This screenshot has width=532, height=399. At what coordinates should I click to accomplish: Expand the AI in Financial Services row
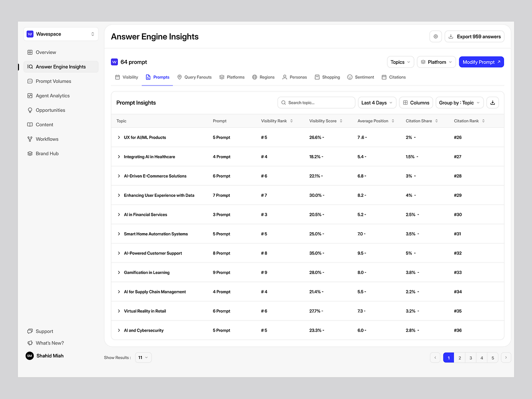coord(119,215)
